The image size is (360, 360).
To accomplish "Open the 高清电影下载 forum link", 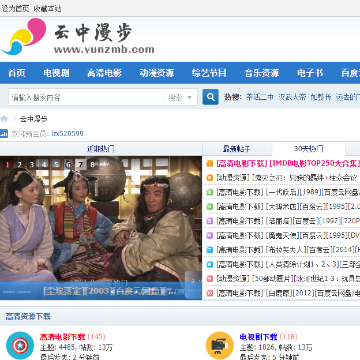I will [63, 337].
